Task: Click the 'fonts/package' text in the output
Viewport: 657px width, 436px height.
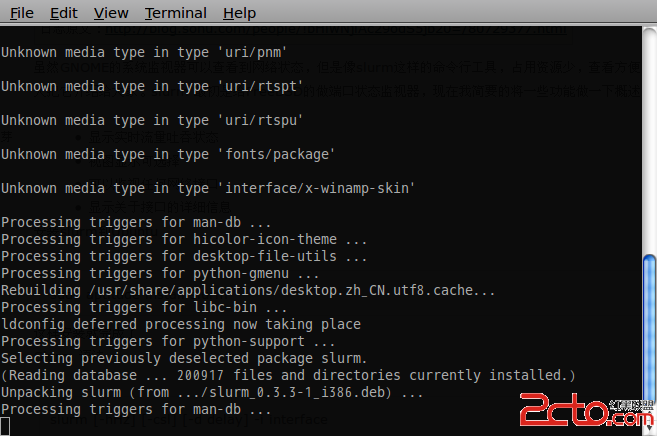Action: [x=276, y=155]
